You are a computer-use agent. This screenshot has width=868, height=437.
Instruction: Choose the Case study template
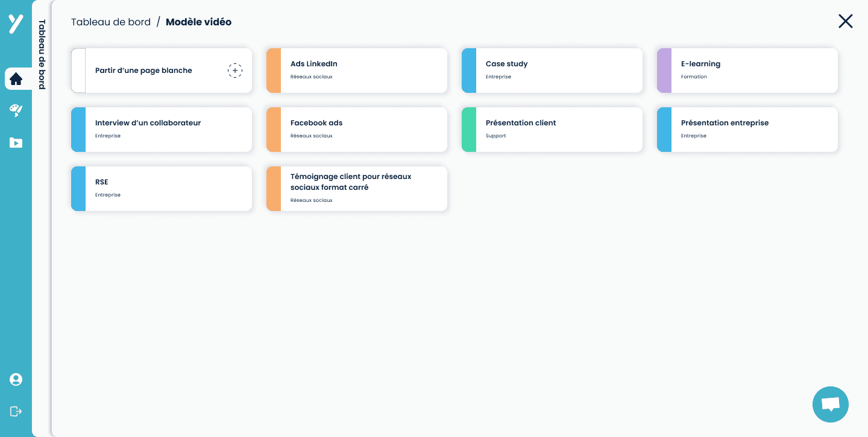coord(552,71)
